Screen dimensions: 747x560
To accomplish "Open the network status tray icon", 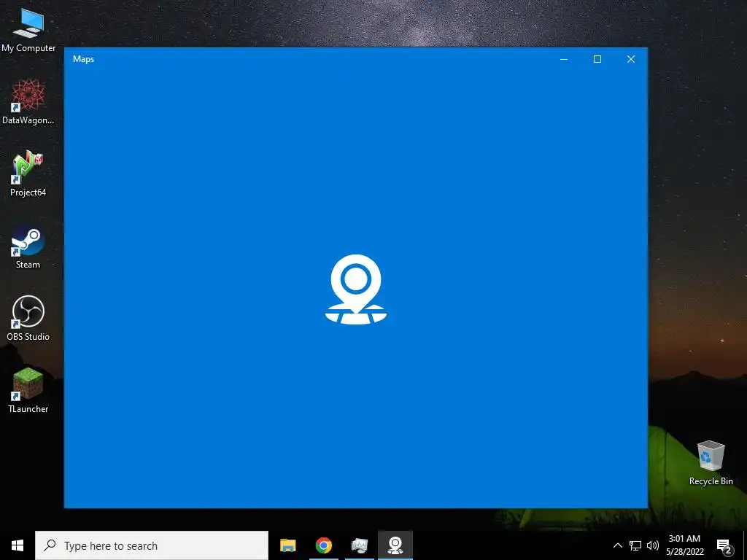I will (x=635, y=545).
